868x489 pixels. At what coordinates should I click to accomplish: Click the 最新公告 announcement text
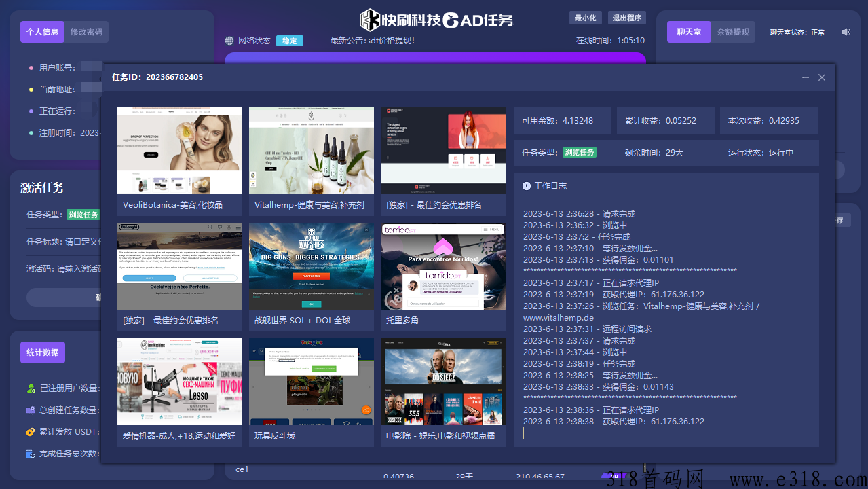click(x=373, y=41)
